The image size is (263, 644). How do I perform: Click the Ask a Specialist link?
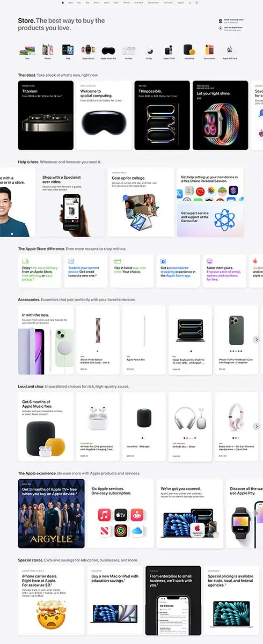pos(231,21)
